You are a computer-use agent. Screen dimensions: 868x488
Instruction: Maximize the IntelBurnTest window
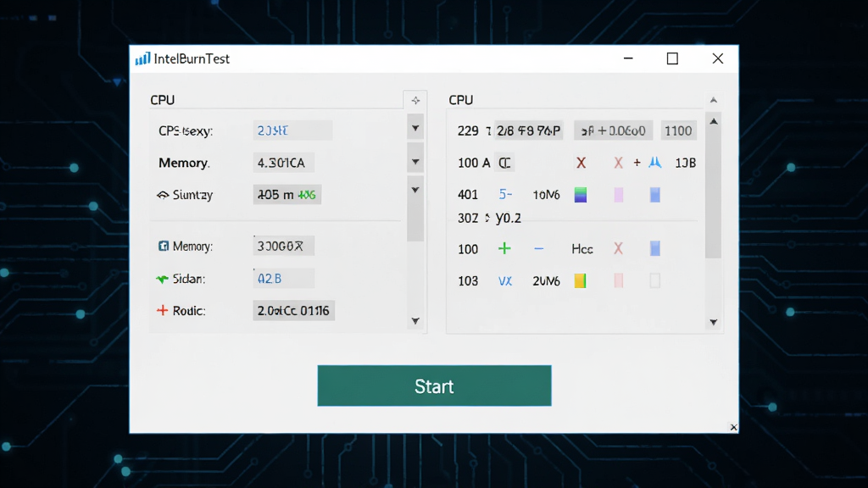[672, 58]
